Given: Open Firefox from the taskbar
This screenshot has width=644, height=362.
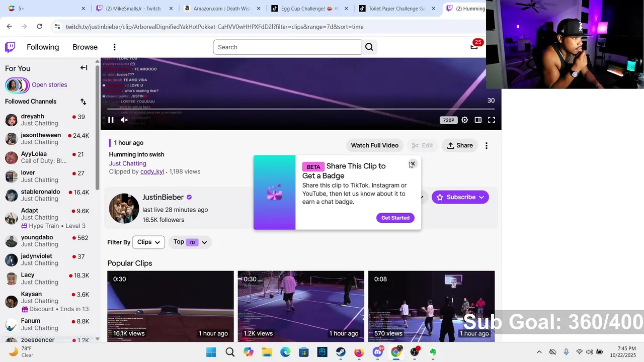Looking at the screenshot, I should click(x=359, y=352).
